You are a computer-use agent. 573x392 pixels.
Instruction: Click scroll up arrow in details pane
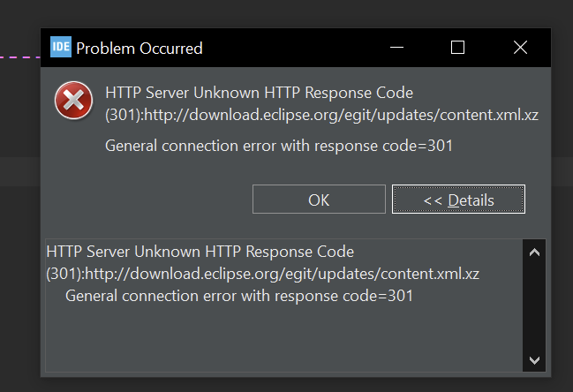coord(533,253)
